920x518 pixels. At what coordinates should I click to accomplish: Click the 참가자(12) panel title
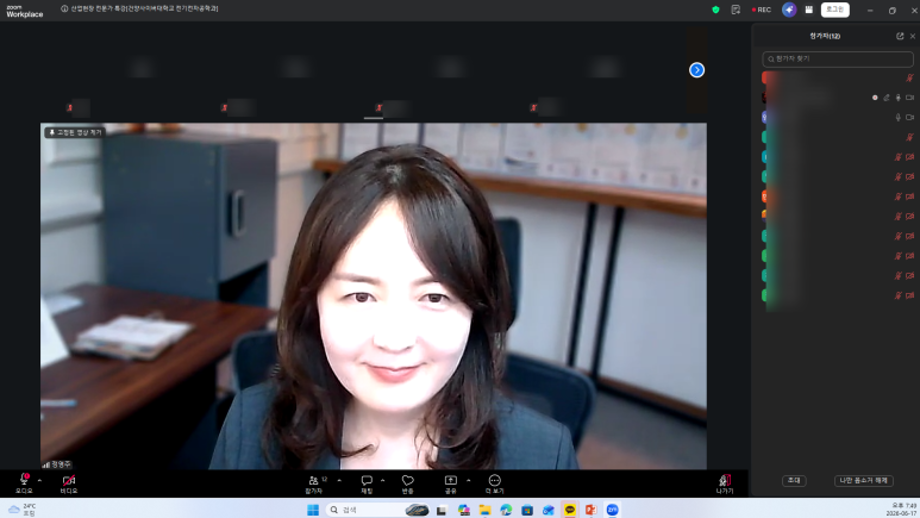pos(824,36)
